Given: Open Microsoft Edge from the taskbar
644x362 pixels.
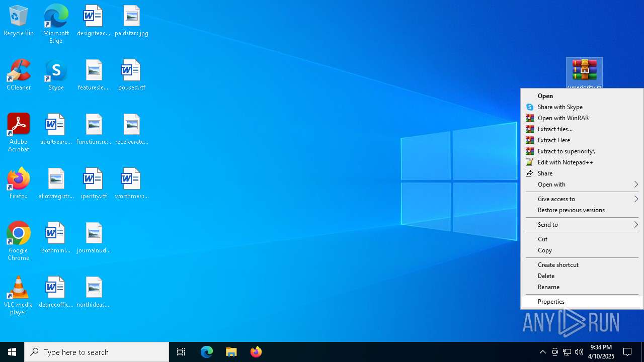Looking at the screenshot, I should pos(207,352).
